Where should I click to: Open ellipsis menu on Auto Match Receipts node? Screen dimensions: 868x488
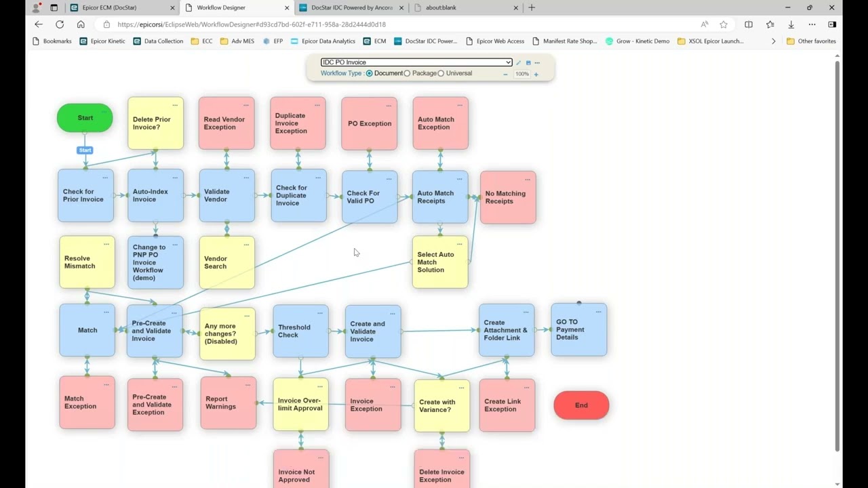point(460,179)
